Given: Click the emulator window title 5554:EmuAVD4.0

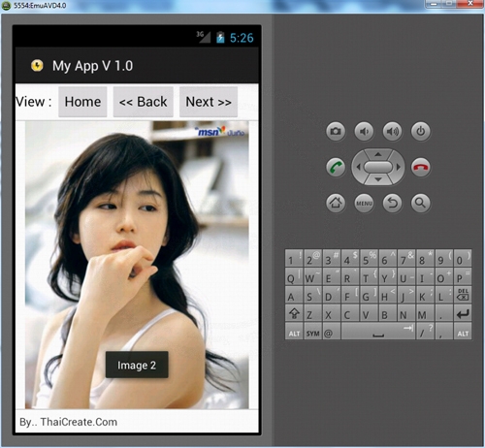Looking at the screenshot, I should (40, 6).
